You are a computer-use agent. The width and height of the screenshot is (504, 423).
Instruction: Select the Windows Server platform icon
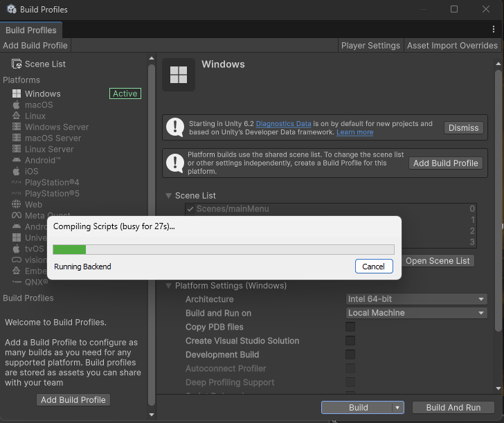tap(17, 127)
